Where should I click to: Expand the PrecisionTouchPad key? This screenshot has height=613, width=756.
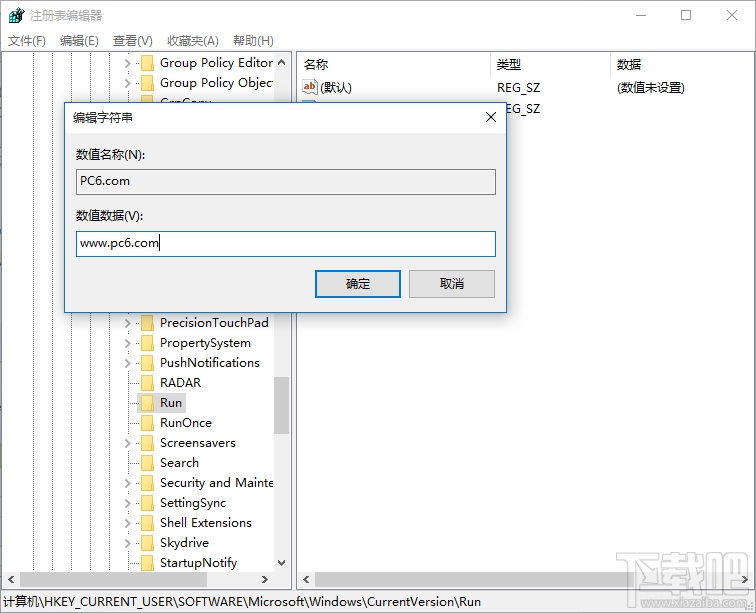click(127, 323)
